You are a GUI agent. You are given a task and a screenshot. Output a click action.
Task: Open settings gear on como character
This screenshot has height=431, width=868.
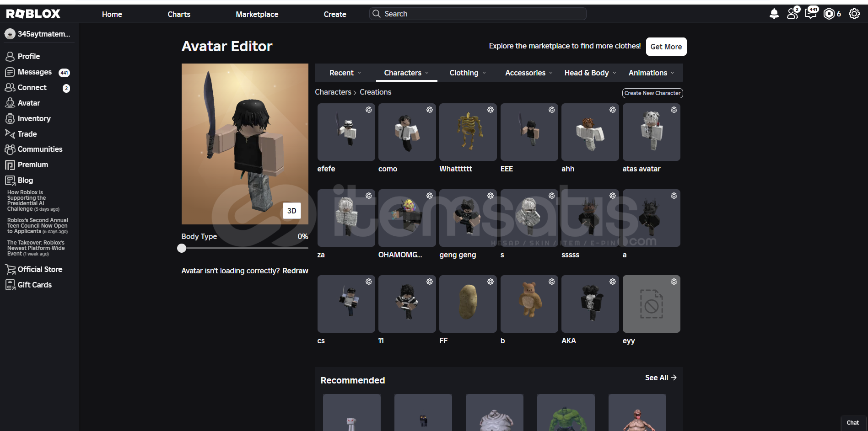point(429,110)
